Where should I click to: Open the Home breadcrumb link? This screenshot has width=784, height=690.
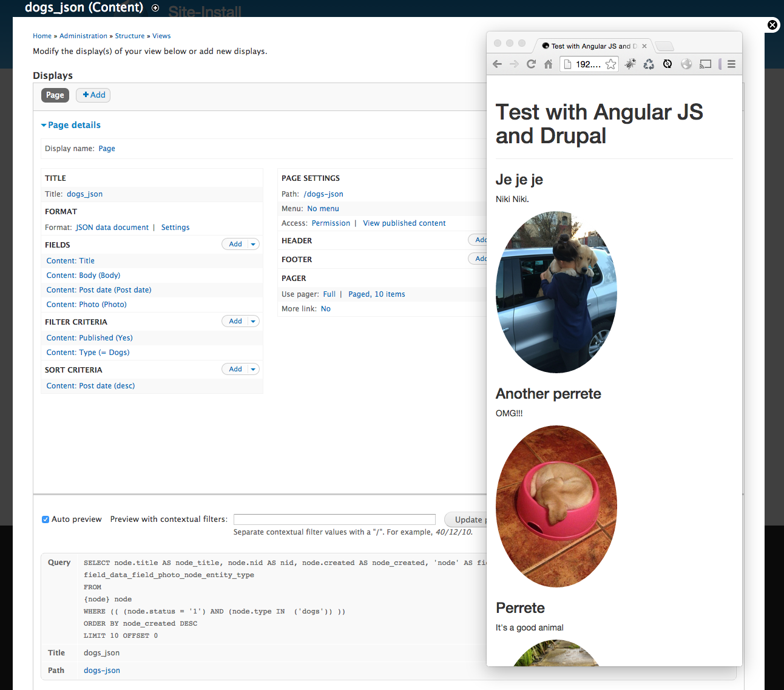click(42, 36)
